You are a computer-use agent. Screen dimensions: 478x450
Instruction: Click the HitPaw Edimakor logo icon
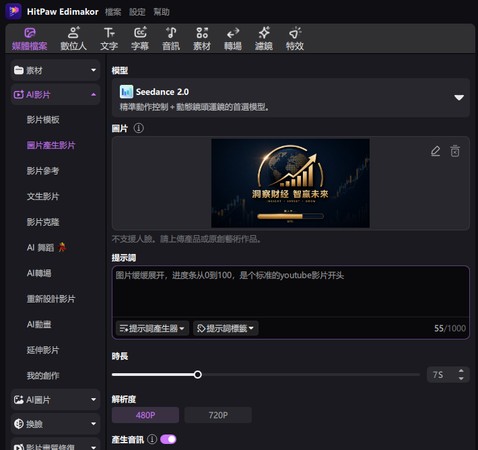pyautogui.click(x=13, y=11)
